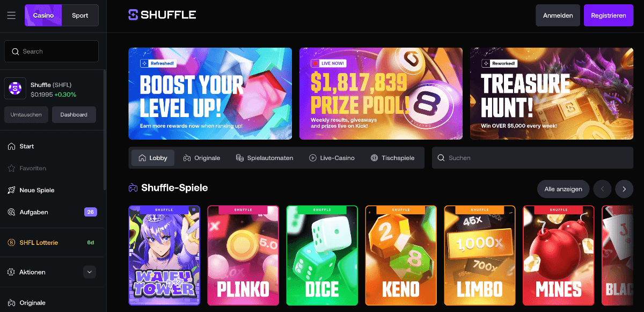Open Neue Spiele rocket icon
The width and height of the screenshot is (644, 312).
[11, 190]
